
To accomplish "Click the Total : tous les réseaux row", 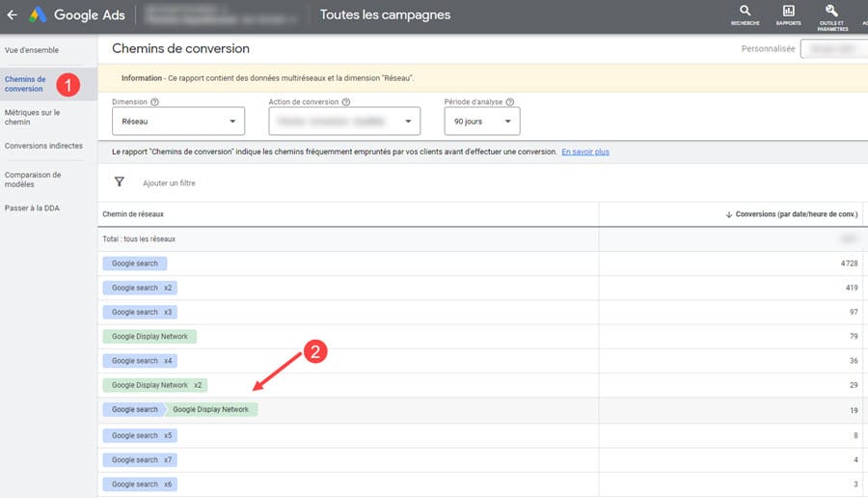I will click(483, 239).
